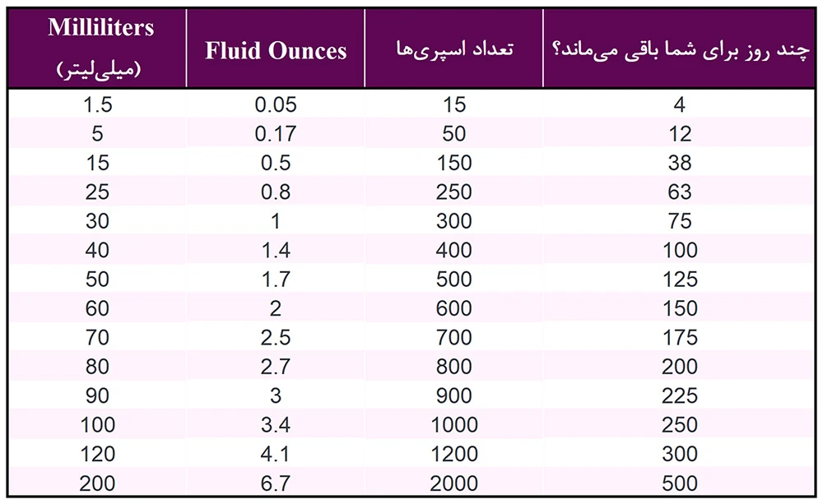Select the 500 sprays cell
The image size is (823, 504).
pos(454,279)
